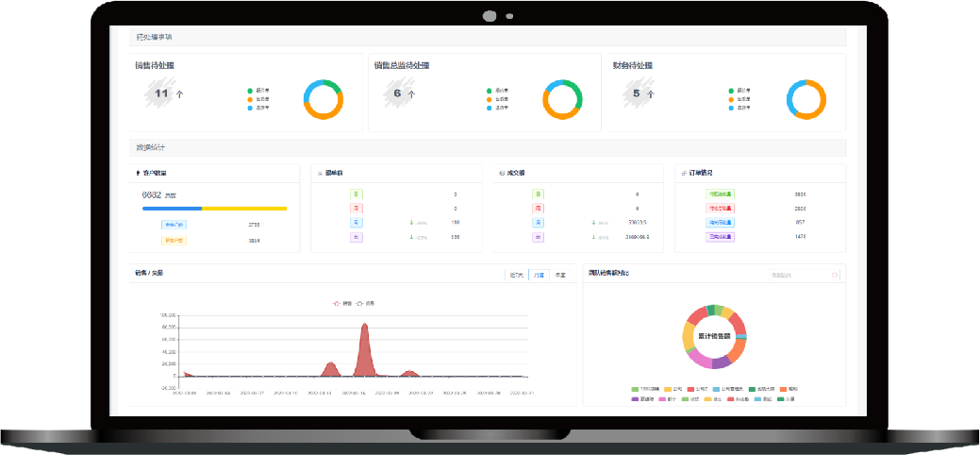Toggle the blue legend dot in the 销售待处理 card
Viewport: 980px width, 455px height.
pyautogui.click(x=250, y=108)
